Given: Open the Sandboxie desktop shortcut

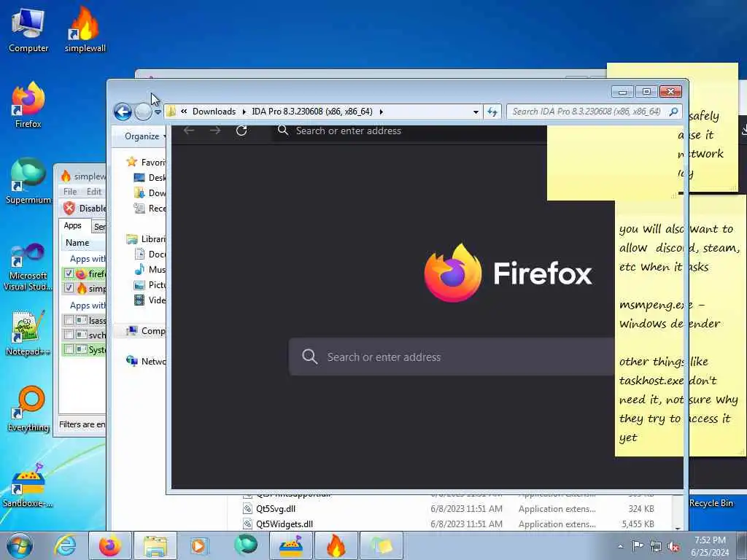Looking at the screenshot, I should pos(28,486).
